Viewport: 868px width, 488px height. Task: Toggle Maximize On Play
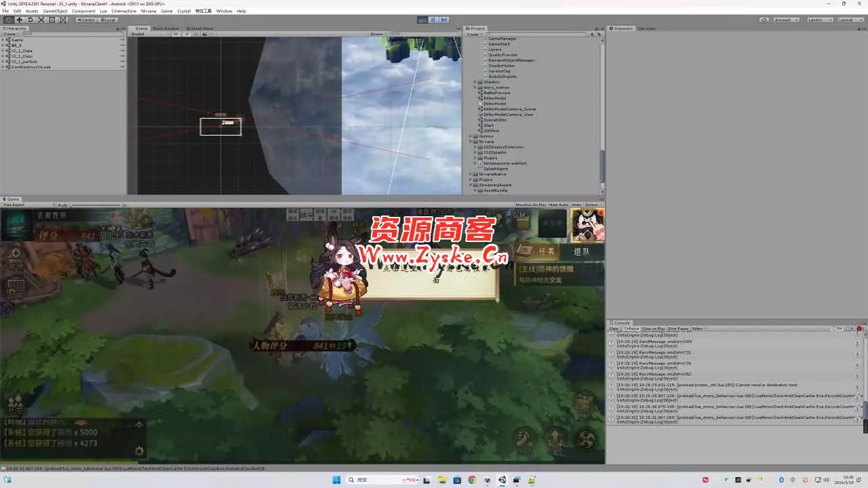click(530, 205)
